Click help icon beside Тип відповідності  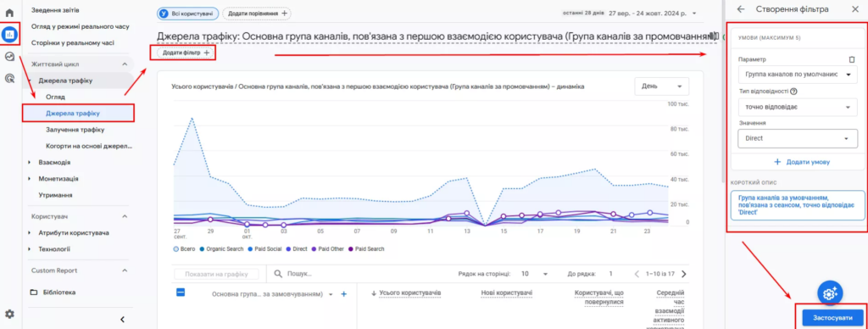click(x=793, y=92)
